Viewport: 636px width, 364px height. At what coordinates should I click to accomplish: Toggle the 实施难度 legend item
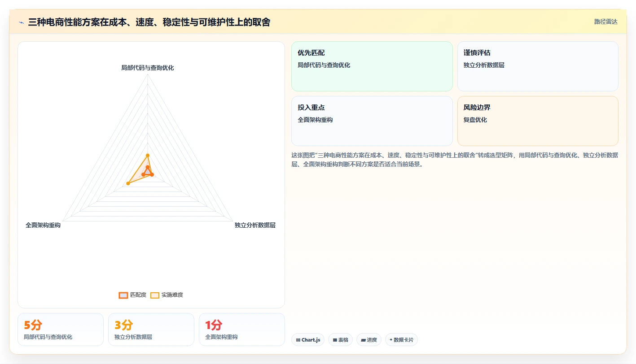point(167,295)
